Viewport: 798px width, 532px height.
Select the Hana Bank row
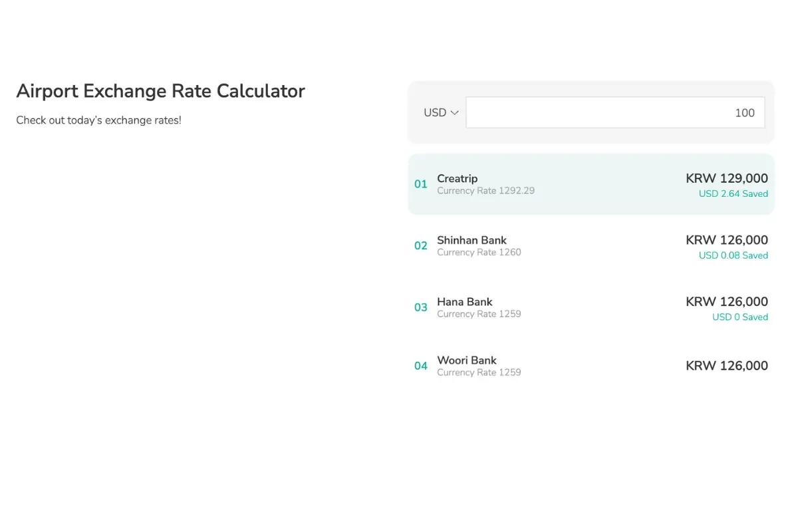pos(591,307)
